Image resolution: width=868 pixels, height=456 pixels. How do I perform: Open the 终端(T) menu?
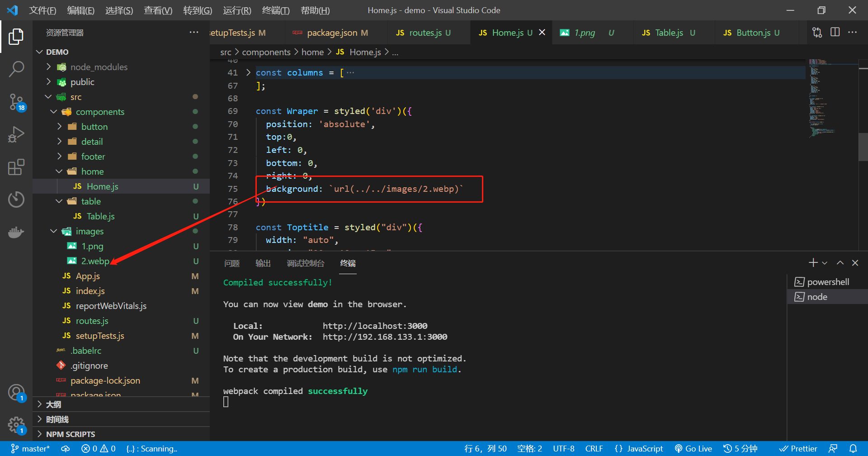pyautogui.click(x=276, y=10)
